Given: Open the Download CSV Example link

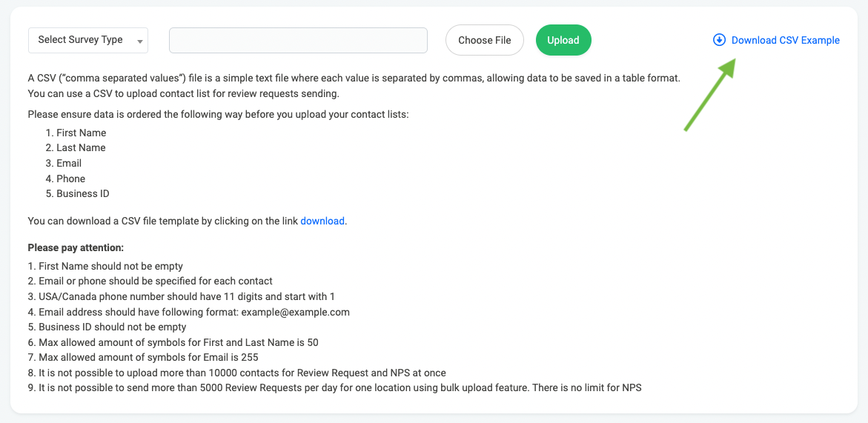Looking at the screenshot, I should tap(786, 40).
